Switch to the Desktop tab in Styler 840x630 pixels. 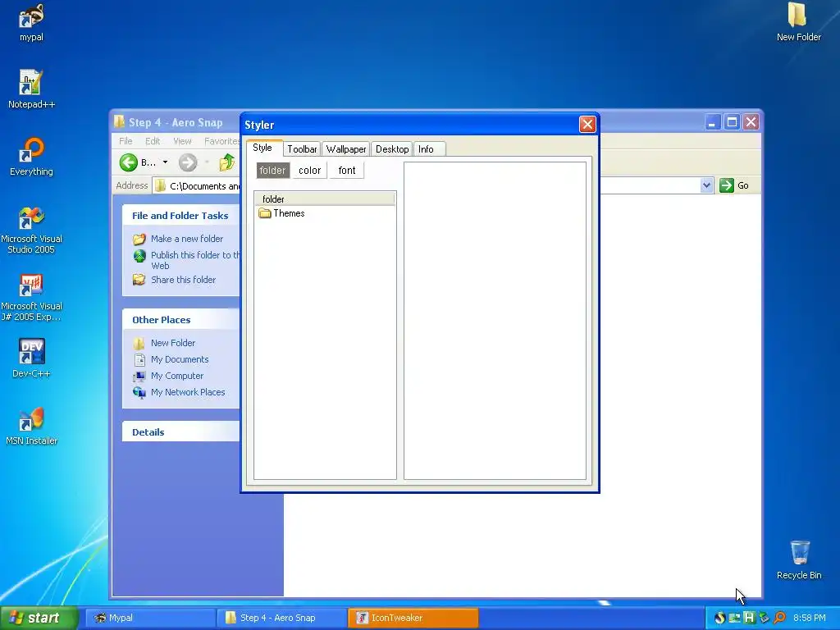[x=392, y=149]
